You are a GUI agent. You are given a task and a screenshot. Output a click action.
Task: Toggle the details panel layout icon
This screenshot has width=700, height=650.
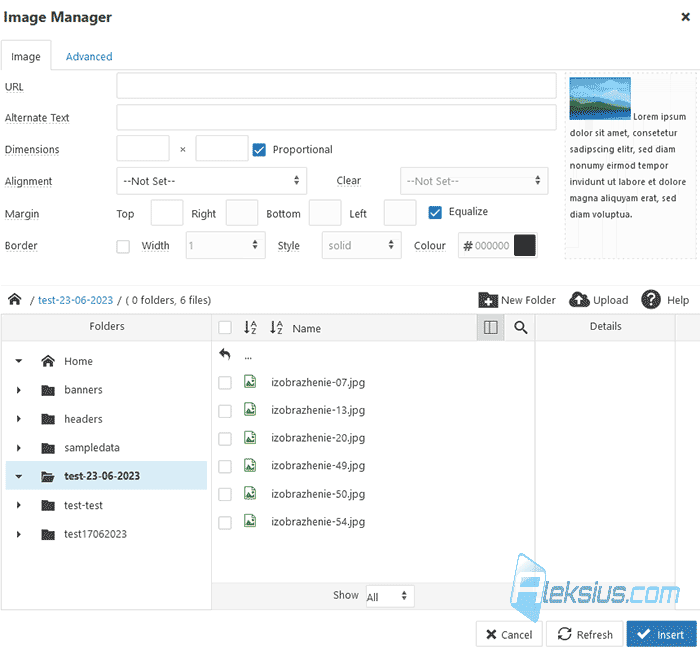pyautogui.click(x=491, y=328)
